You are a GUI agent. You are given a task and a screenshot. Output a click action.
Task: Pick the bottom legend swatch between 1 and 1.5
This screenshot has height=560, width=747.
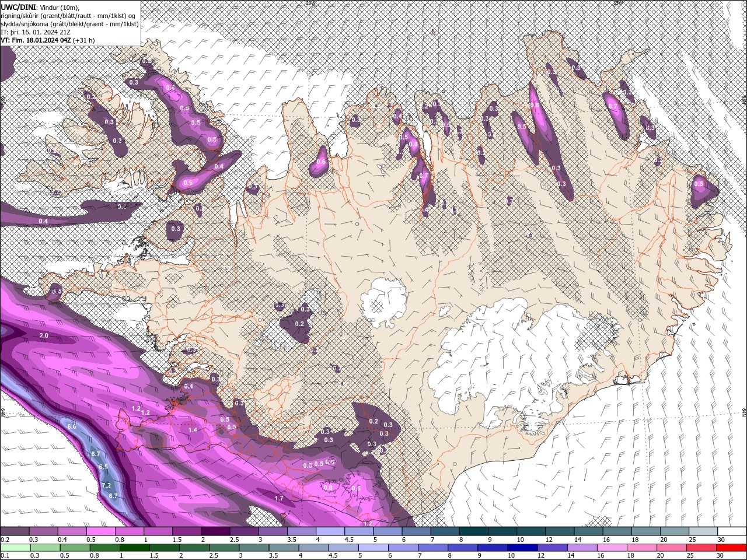134,548
